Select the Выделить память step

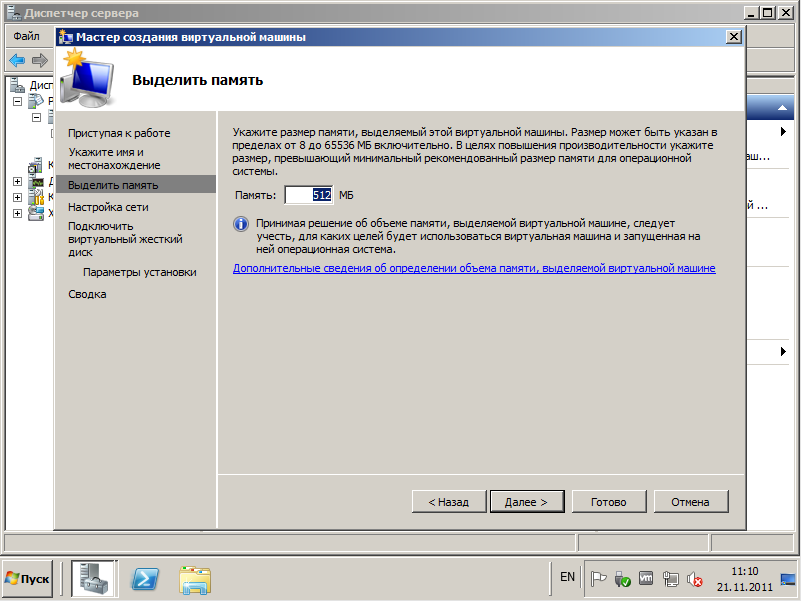136,185
